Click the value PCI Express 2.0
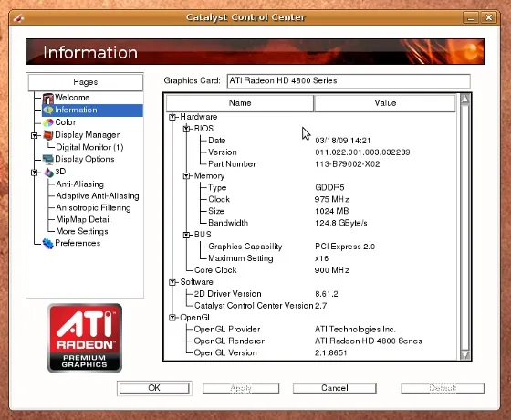Viewport: 511px width, 420px height. [x=345, y=247]
